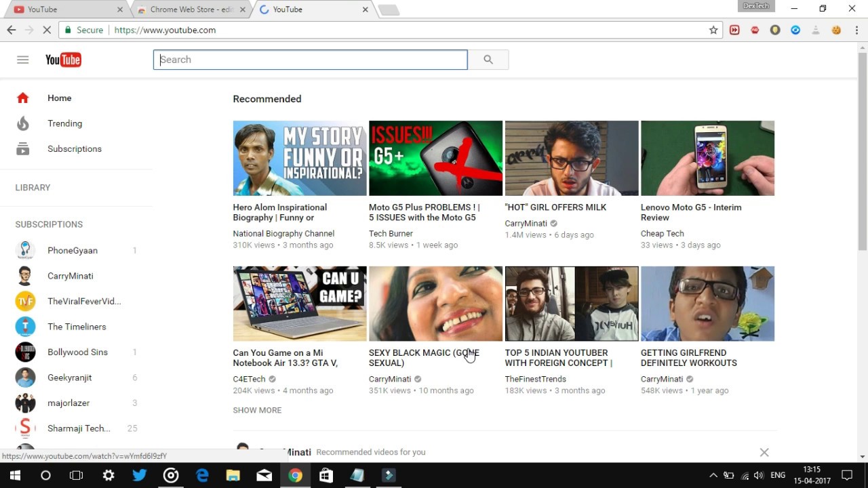Open TheViralFeverVid channel avatar
Image resolution: width=868 pixels, height=488 pixels.
coord(25,301)
